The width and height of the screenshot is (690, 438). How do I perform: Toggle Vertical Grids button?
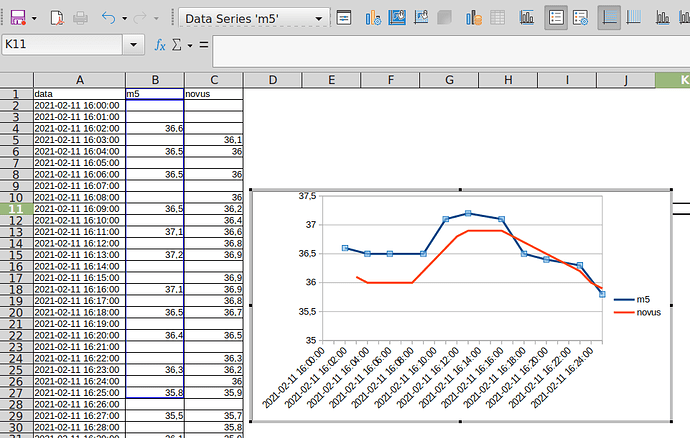pyautogui.click(x=633, y=18)
